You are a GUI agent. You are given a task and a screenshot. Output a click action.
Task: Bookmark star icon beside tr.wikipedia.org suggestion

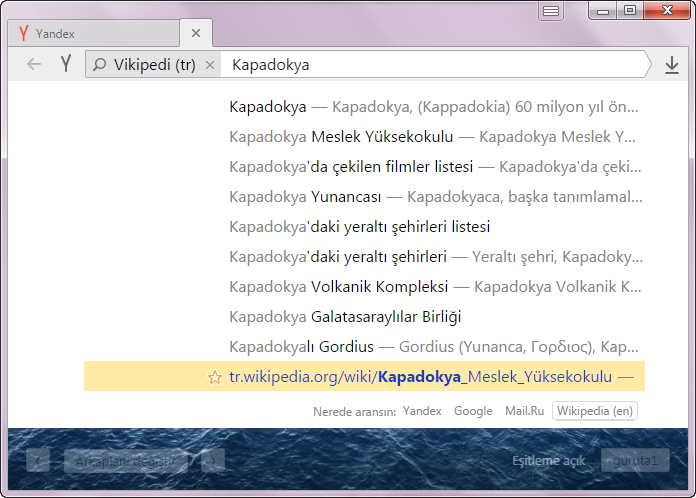coord(215,377)
